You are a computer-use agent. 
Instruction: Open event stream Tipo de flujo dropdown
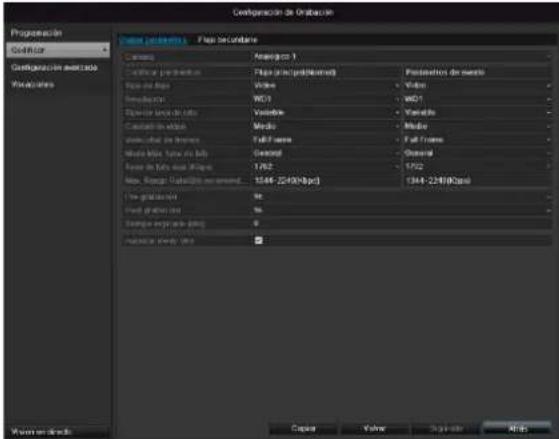pyautogui.click(x=477, y=86)
